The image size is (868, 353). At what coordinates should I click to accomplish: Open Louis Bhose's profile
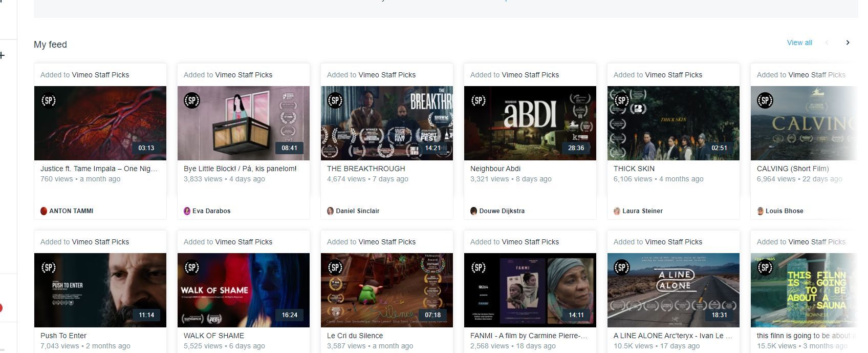tap(785, 211)
